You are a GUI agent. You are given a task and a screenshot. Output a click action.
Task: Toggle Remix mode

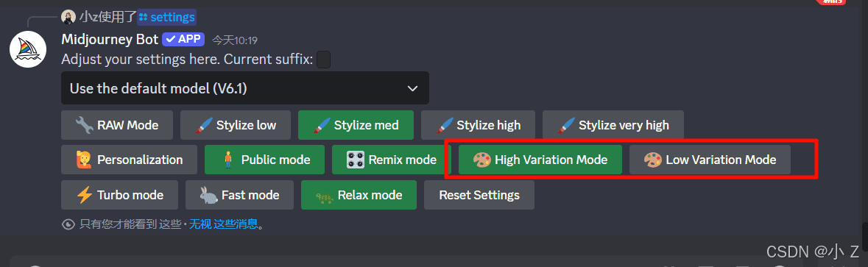tap(392, 160)
